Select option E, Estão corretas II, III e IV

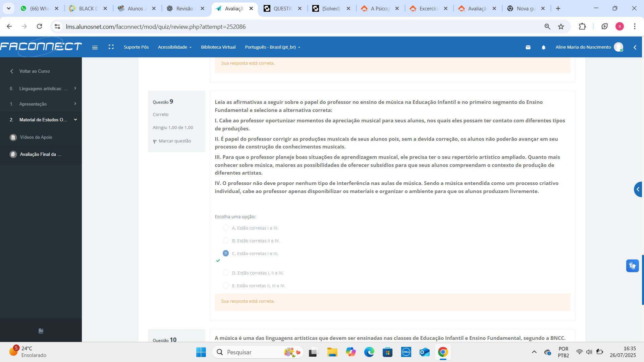click(x=226, y=286)
